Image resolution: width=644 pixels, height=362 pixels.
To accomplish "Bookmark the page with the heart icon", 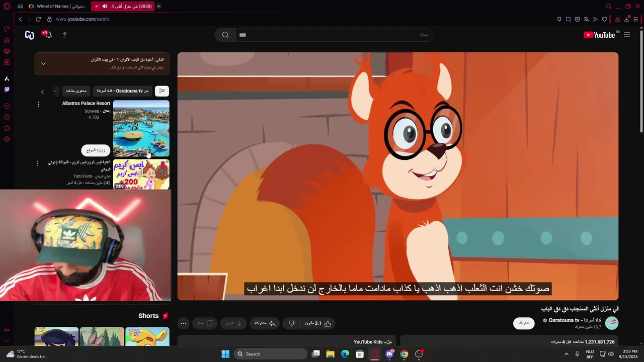I will [x=605, y=19].
